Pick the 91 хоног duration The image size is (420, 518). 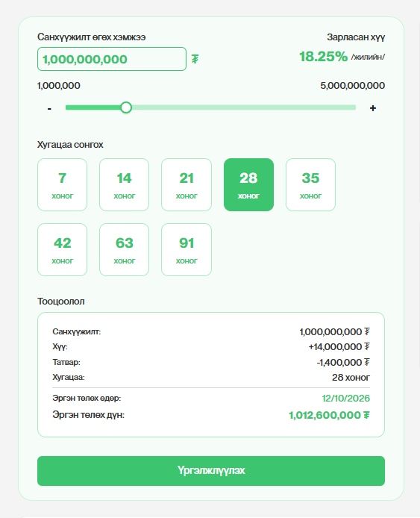point(187,250)
